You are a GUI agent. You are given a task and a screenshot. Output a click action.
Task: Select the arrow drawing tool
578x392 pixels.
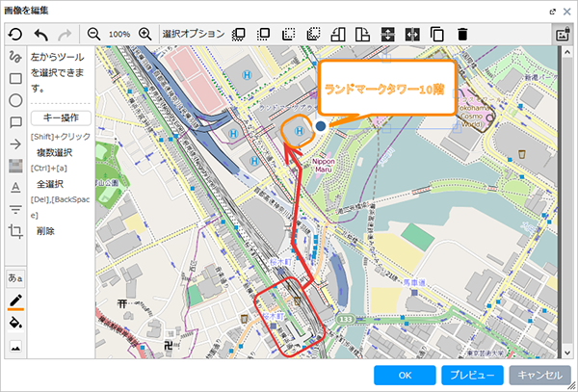pyautogui.click(x=15, y=144)
